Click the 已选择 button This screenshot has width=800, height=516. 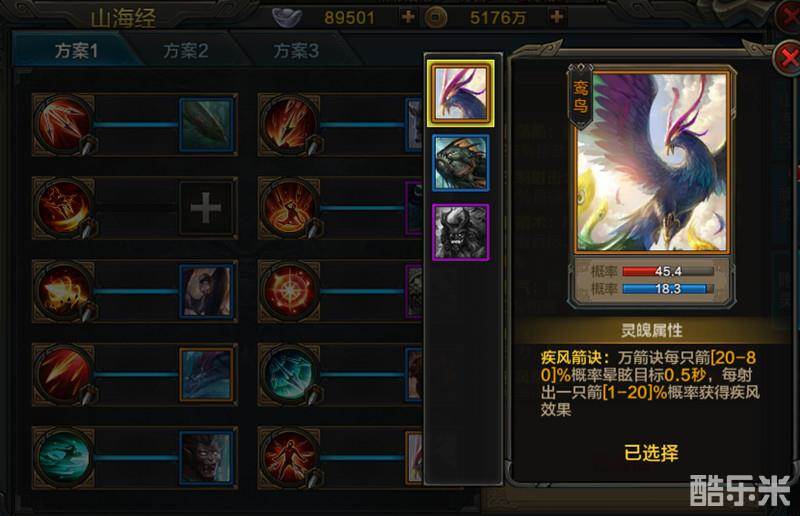pyautogui.click(x=651, y=453)
